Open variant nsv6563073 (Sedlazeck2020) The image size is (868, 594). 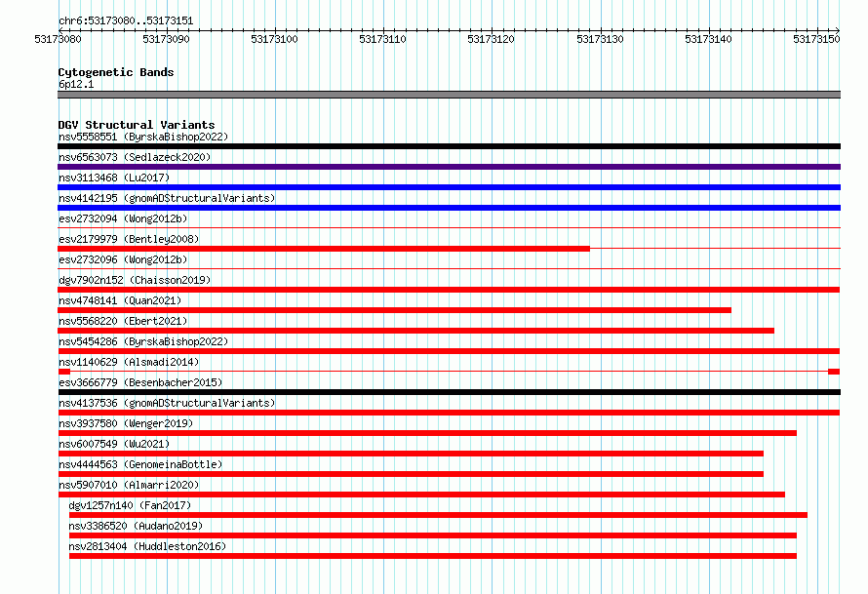[x=135, y=157]
